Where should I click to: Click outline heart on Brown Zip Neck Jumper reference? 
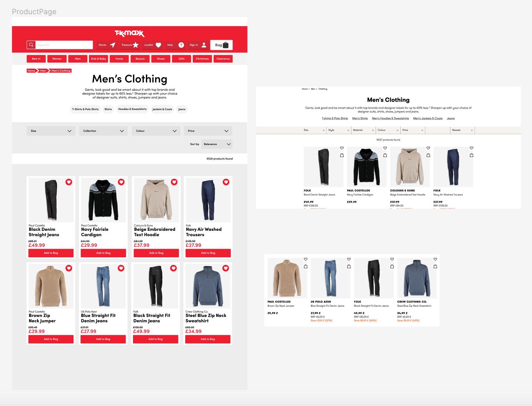tap(306, 259)
